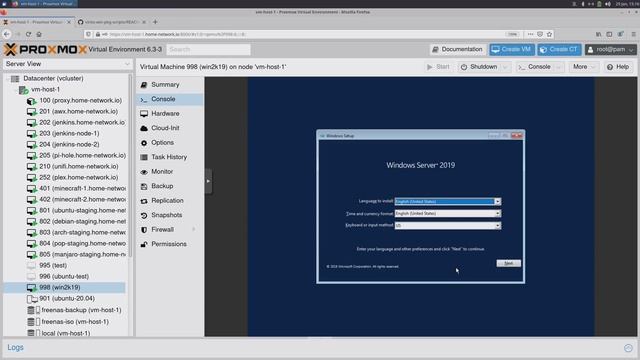Select the Console menu item in sidebar
Image resolution: width=640 pixels, height=360 pixels.
pos(170,99)
